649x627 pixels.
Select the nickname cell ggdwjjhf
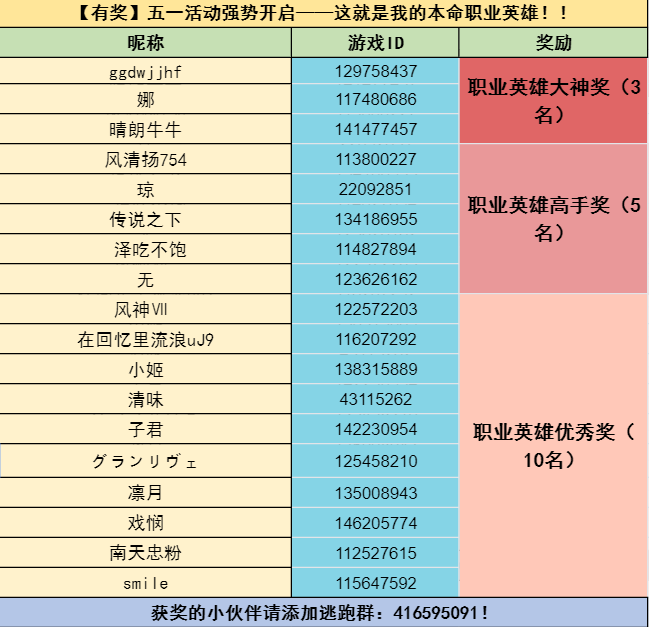(146, 72)
